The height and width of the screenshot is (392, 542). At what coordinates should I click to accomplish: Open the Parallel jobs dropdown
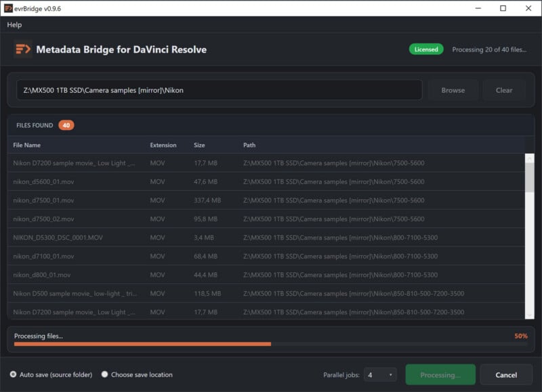point(379,374)
